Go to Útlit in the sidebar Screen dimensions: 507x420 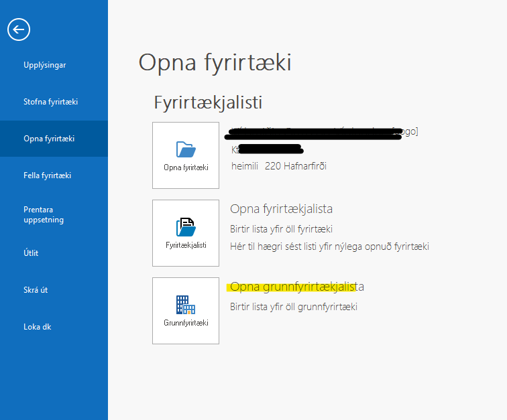pyautogui.click(x=32, y=253)
